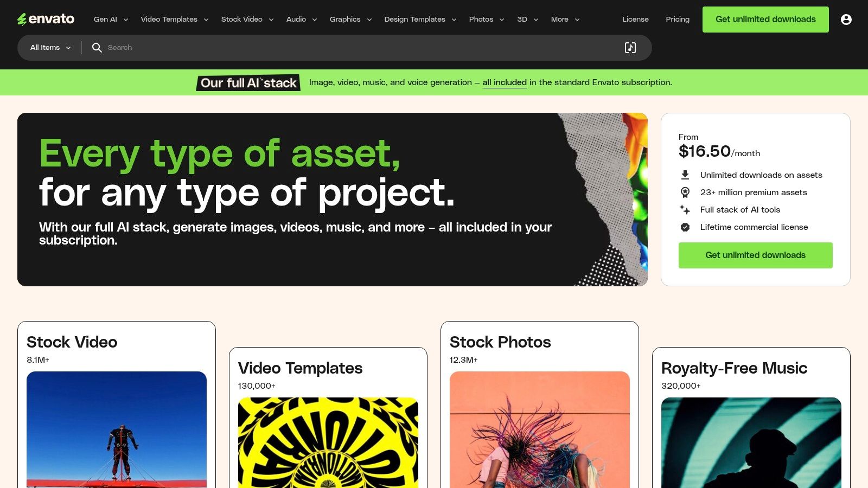Image resolution: width=868 pixels, height=488 pixels.
Task: Expand the Video Templates menu
Action: [174, 19]
